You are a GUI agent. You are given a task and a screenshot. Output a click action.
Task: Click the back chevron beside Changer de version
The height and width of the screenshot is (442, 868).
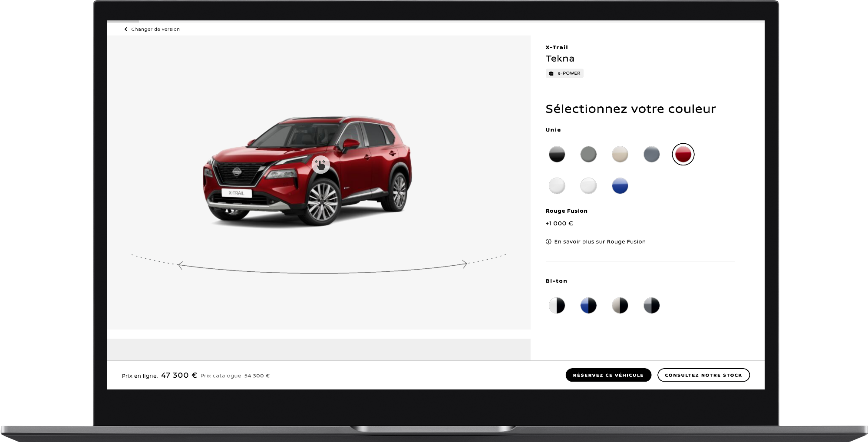[126, 29]
